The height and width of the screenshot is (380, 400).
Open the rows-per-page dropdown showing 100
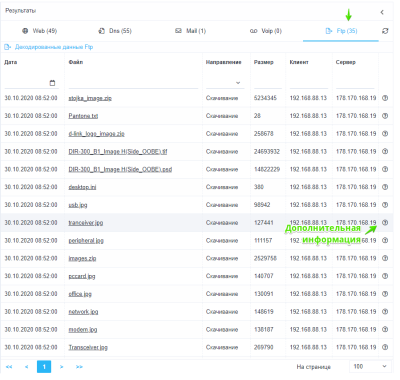click(x=370, y=366)
